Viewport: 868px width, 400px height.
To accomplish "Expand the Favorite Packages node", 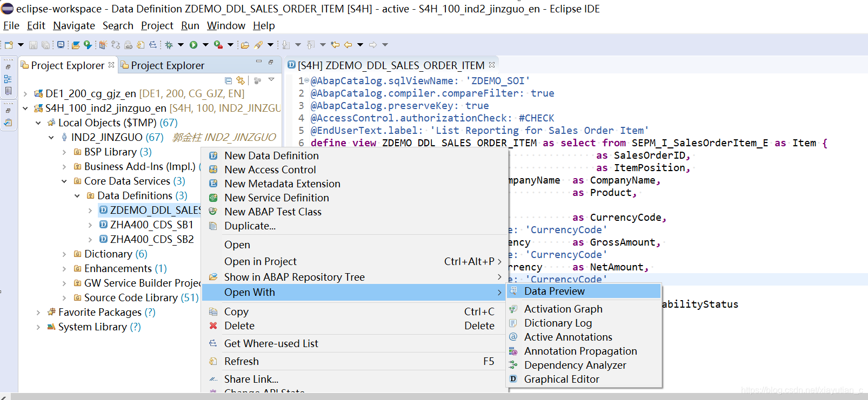I will click(38, 313).
